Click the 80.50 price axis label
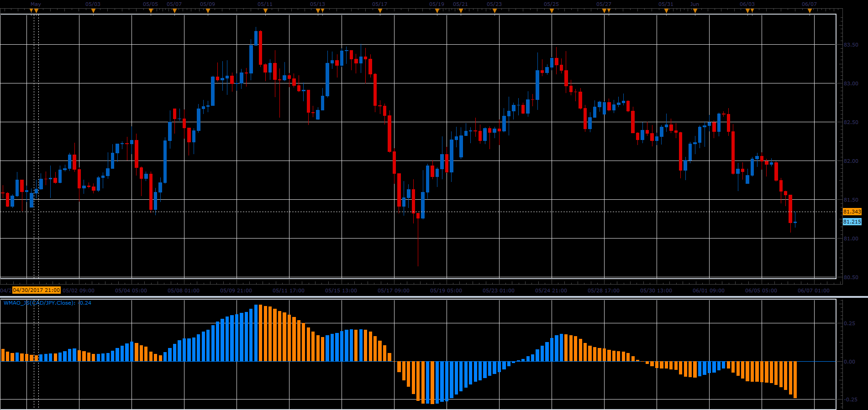Image resolution: width=868 pixels, height=410 pixels. coord(851,277)
